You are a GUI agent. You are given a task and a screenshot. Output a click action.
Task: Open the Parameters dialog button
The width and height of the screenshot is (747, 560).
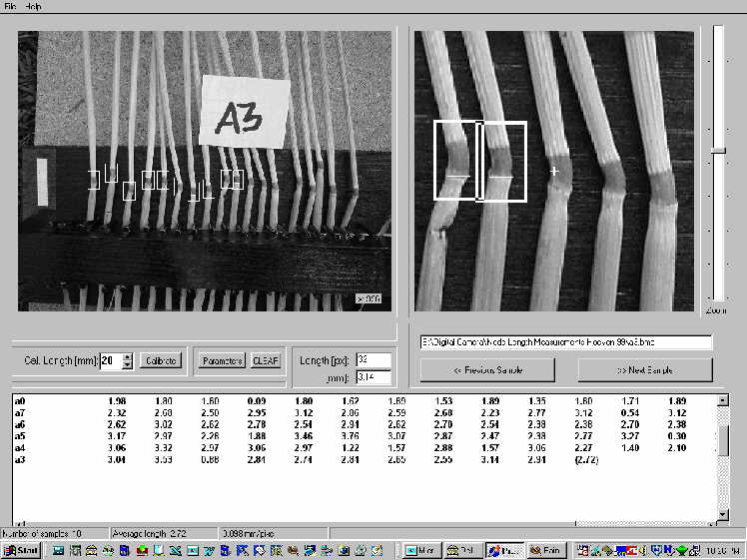(221, 360)
